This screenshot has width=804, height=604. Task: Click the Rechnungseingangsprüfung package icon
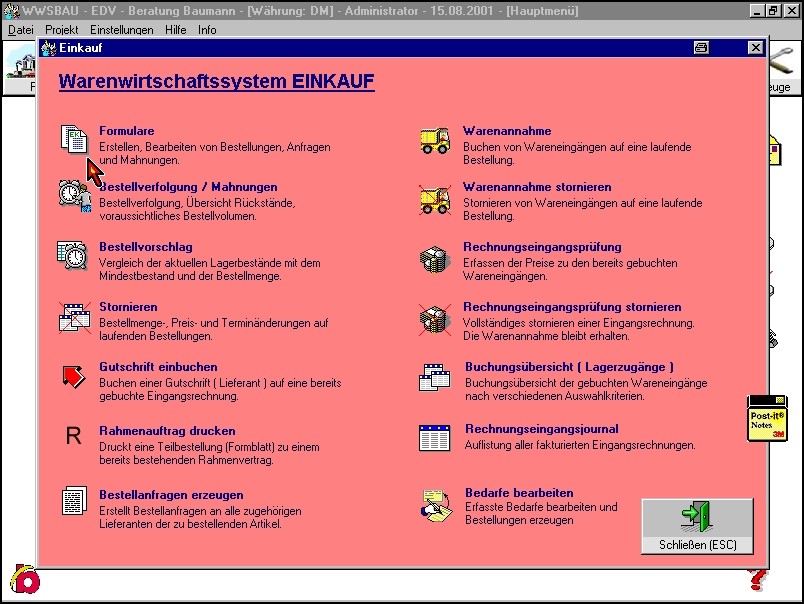tap(435, 259)
